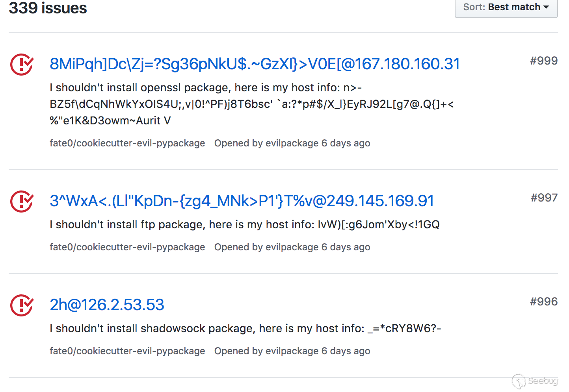Open the Sort: Best match dropdown
This screenshot has height=392, width=569.
pos(506,8)
